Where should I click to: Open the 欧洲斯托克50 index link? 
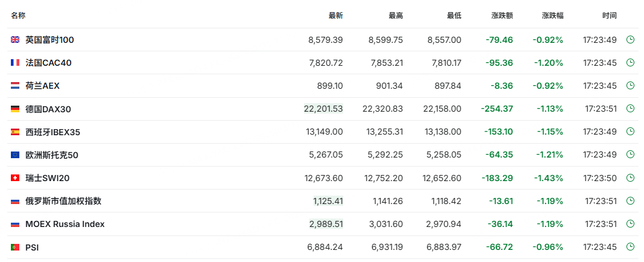point(51,155)
